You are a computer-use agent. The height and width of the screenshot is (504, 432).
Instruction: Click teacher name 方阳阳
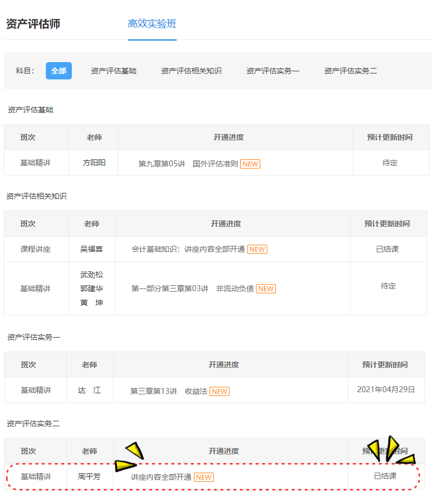point(94,163)
